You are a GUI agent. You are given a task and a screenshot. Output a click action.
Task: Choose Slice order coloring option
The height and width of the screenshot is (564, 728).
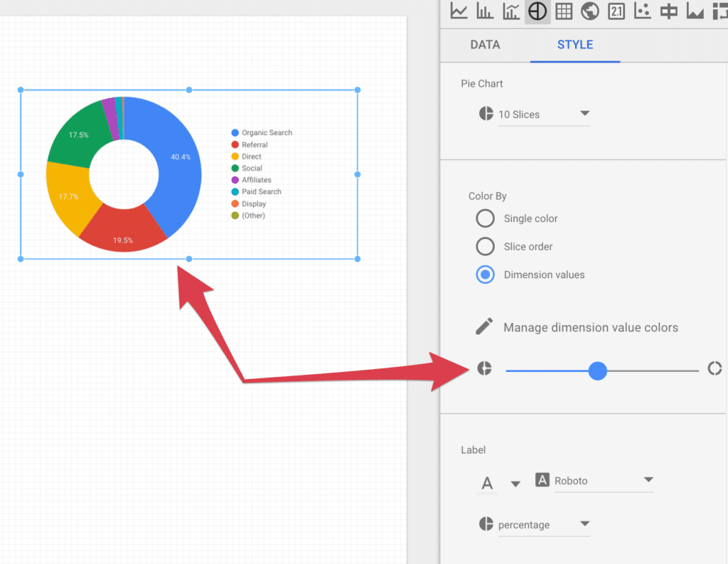[485, 246]
